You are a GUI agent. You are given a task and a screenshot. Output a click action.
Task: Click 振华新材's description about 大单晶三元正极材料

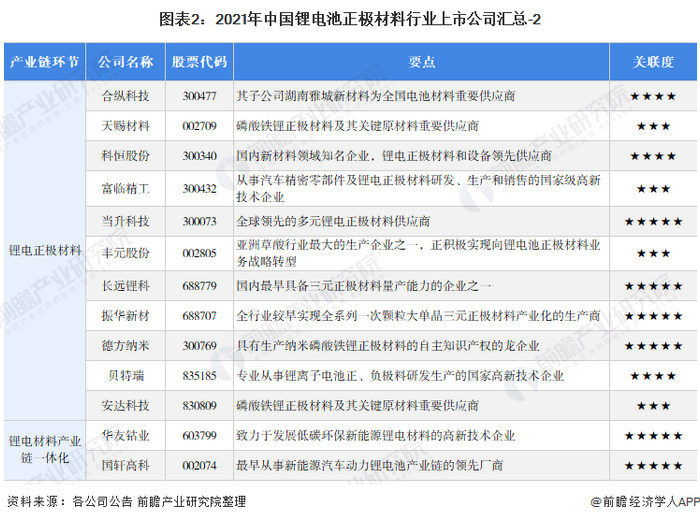(x=418, y=316)
